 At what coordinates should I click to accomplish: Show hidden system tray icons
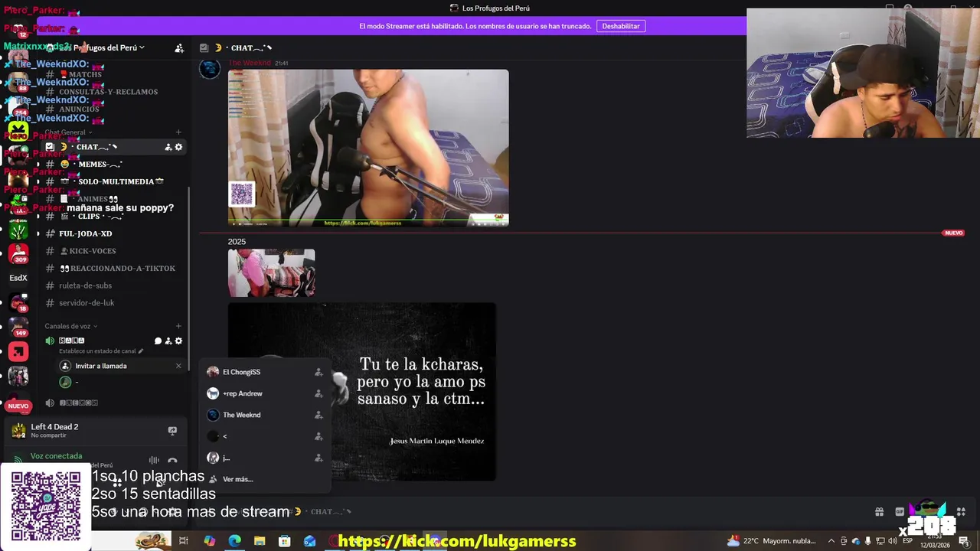pyautogui.click(x=831, y=541)
